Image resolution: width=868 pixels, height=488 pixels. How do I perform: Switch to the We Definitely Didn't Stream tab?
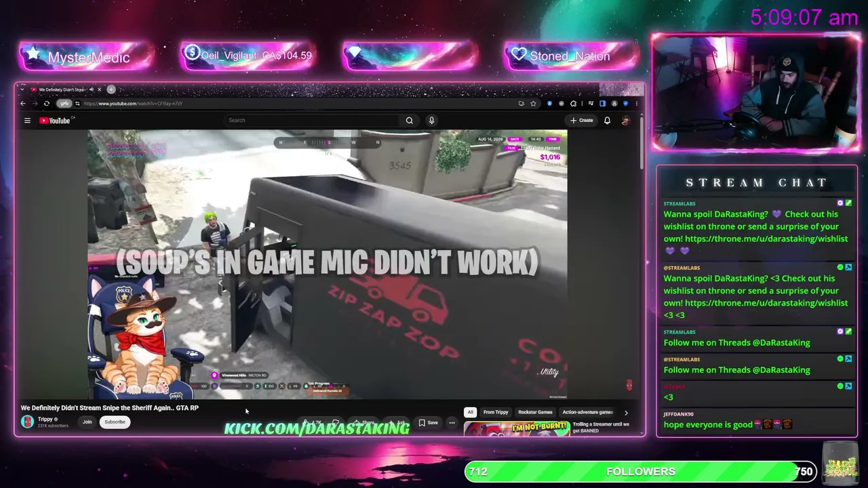62,89
